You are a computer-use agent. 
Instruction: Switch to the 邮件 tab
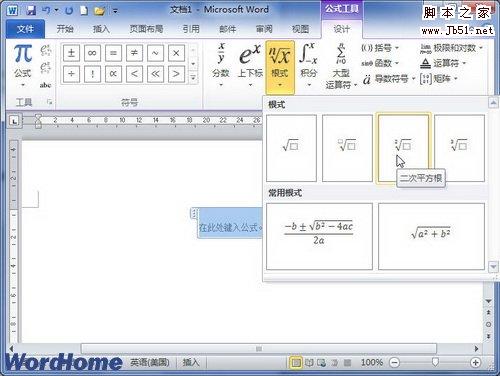[x=228, y=29]
